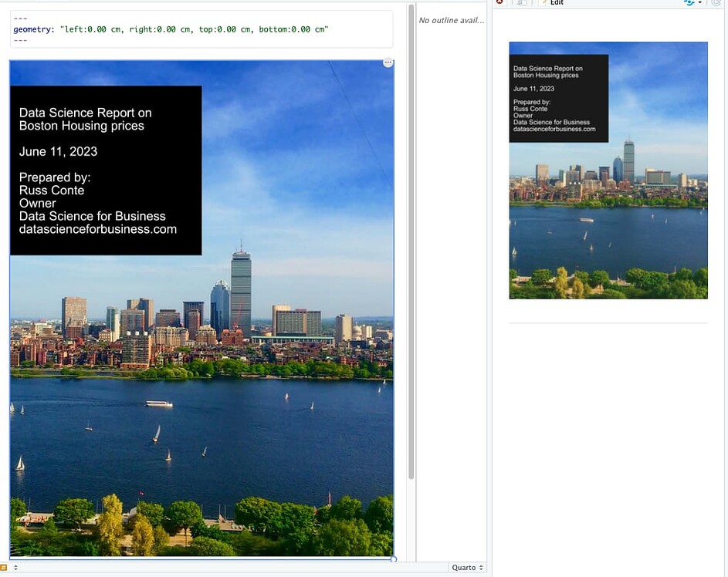Clear the viewer pane with the red stop icon
The width and height of the screenshot is (728, 577).
point(500,3)
